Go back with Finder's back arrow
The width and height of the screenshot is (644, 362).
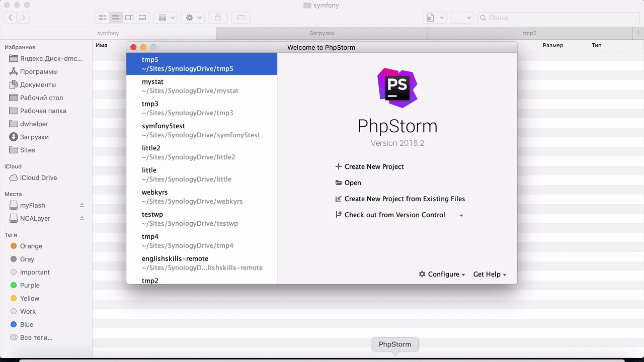coord(11,18)
